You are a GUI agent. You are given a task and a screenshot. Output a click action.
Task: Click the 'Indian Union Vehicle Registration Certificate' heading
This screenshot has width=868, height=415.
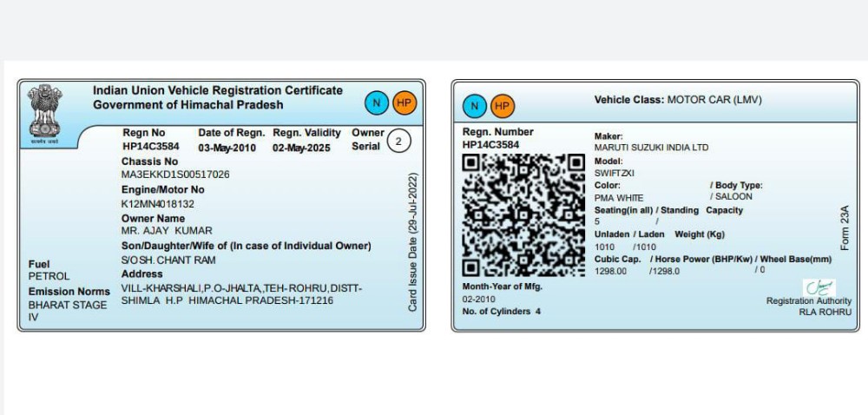pyautogui.click(x=218, y=90)
